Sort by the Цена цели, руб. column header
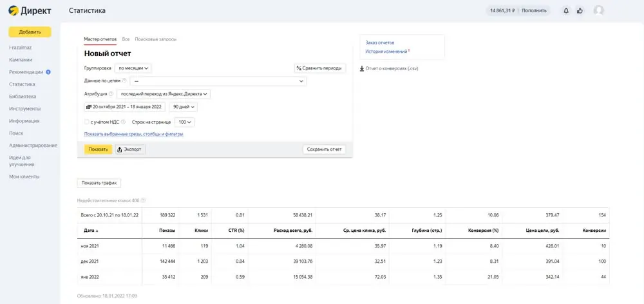This screenshot has height=304, width=644. (x=542, y=231)
